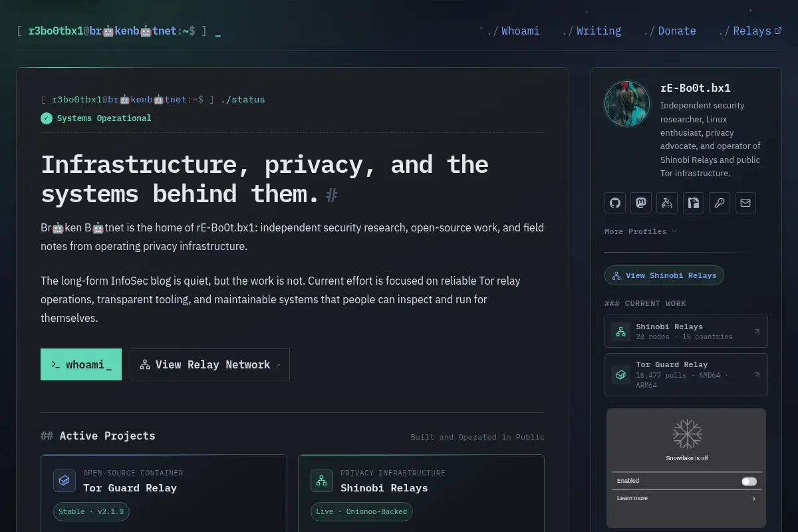
Task: Click the Live Onionoo-Backed badge
Action: [x=362, y=512]
